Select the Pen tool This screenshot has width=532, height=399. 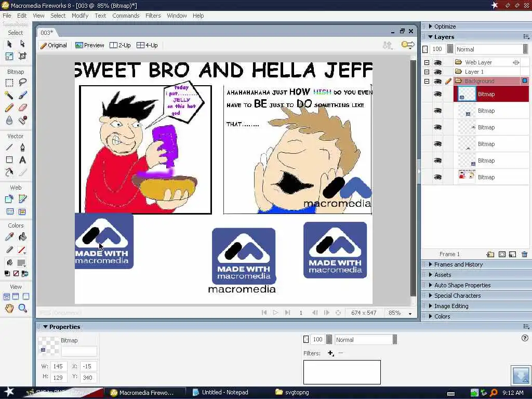click(22, 147)
